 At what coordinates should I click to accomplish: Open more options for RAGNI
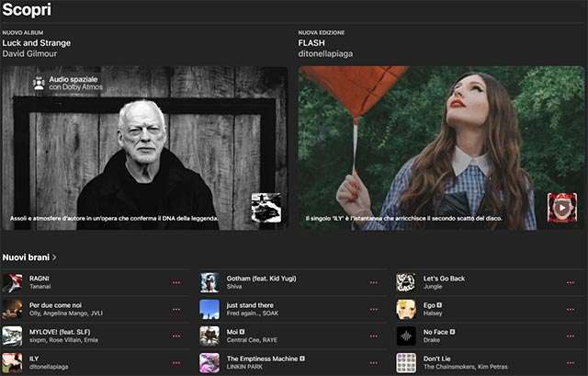coord(176,283)
